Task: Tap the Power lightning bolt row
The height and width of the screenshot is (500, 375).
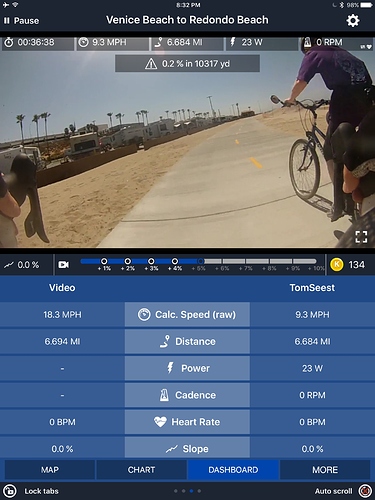Action: [187, 368]
